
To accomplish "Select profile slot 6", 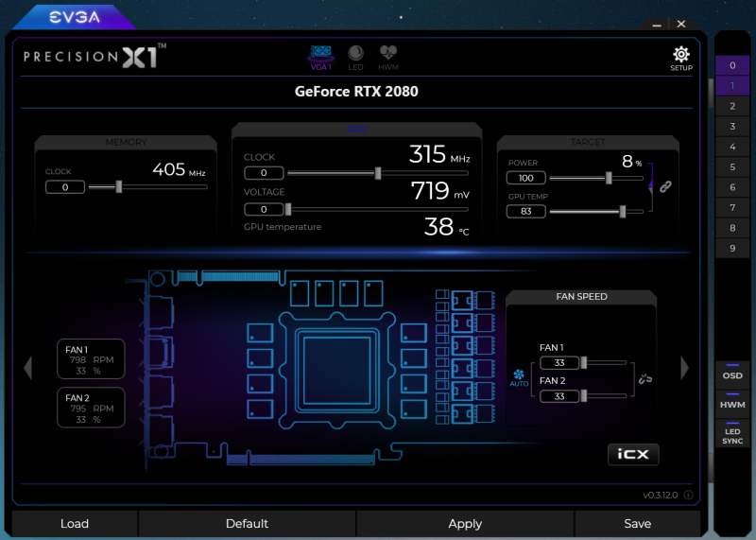I will coord(732,186).
